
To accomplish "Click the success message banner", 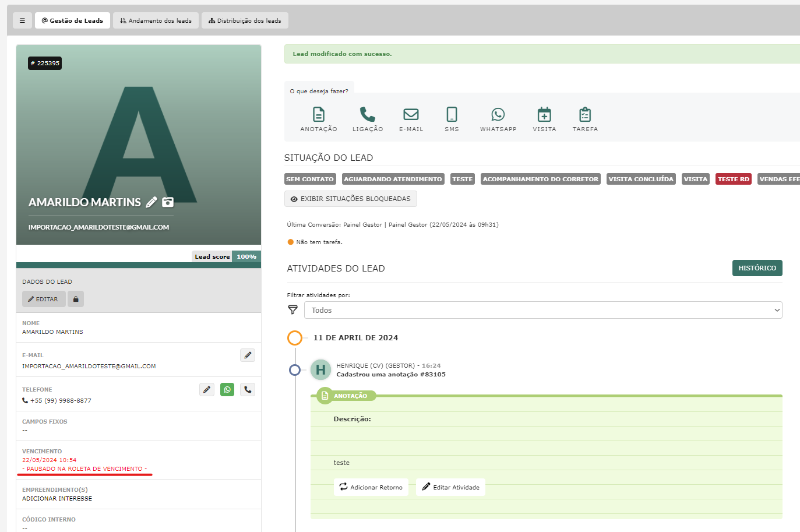I will tap(542, 54).
